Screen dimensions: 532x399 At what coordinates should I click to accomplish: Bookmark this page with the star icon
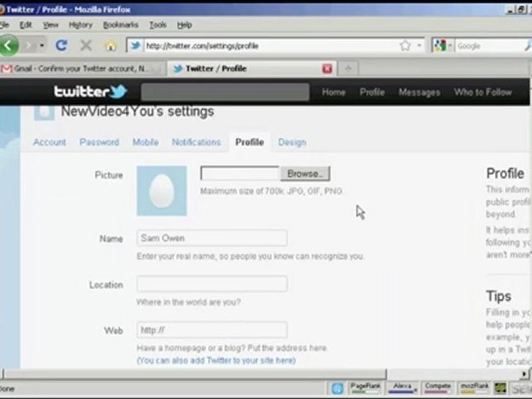[x=405, y=45]
